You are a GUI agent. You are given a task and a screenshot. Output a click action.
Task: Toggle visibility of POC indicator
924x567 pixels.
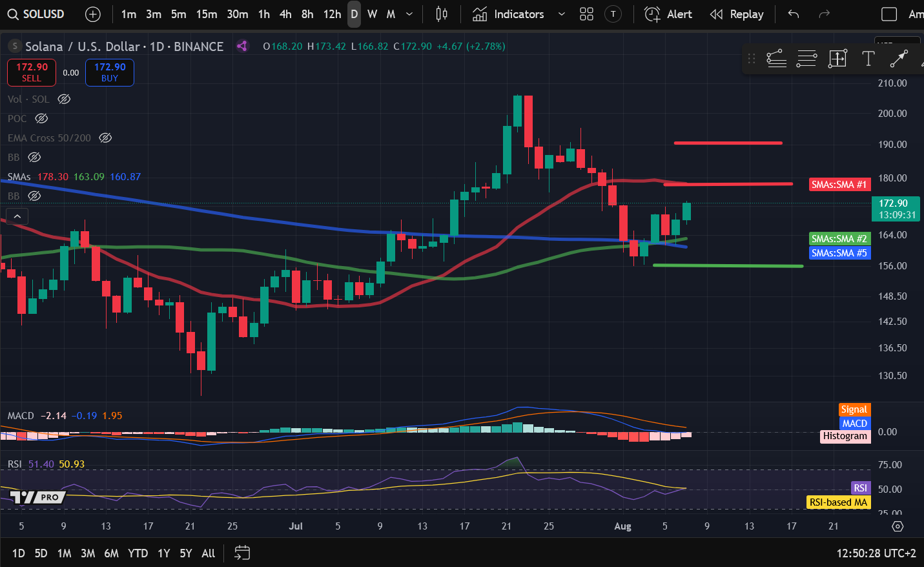[x=41, y=118]
